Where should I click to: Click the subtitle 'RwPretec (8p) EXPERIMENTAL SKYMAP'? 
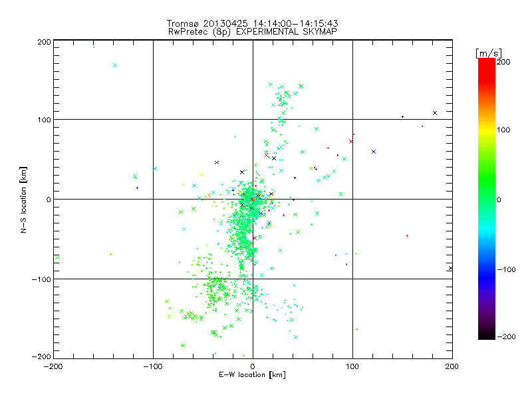[x=253, y=32]
